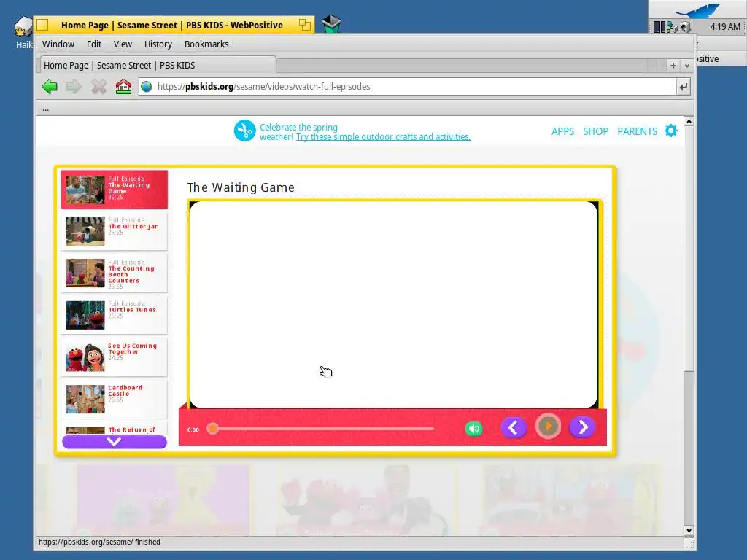The height and width of the screenshot is (560, 747).
Task: Click the globe site icon in URL bar
Action: [147, 87]
